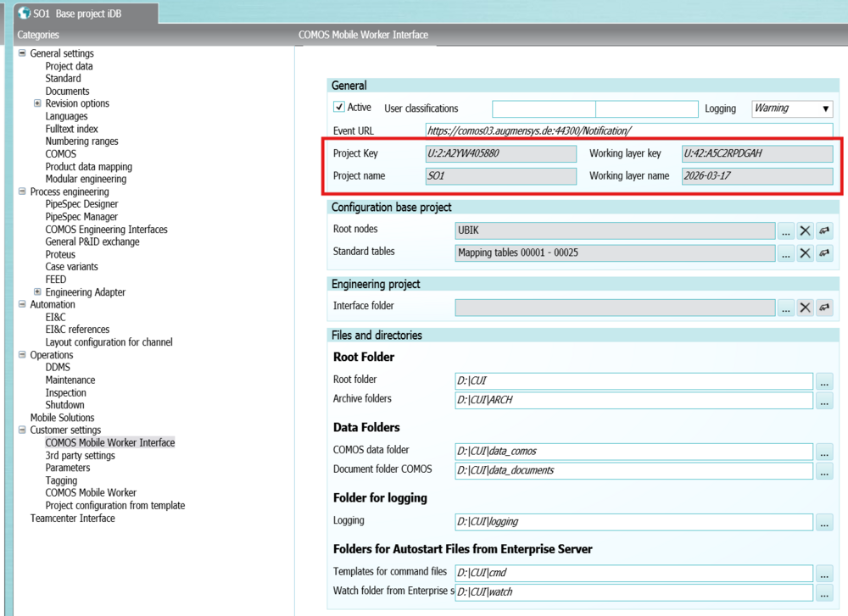The height and width of the screenshot is (616, 848).
Task: Select Layout configuration for channel
Action: 109,342
